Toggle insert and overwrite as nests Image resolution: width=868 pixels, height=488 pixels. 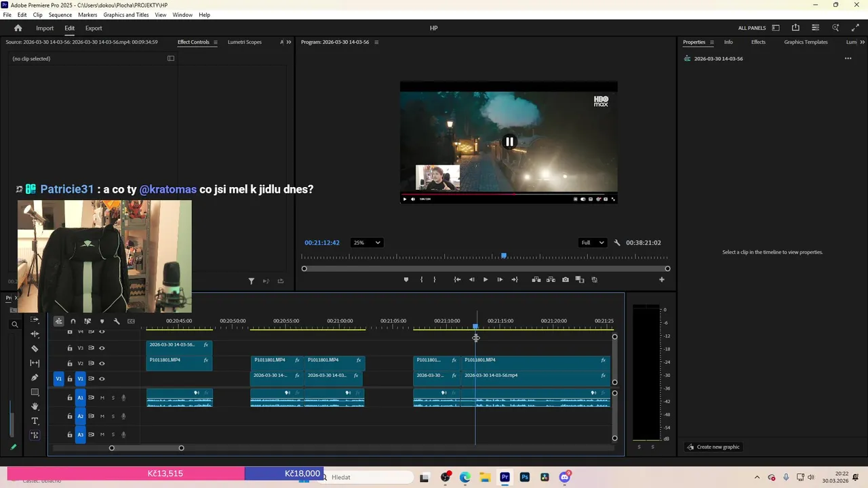58,321
